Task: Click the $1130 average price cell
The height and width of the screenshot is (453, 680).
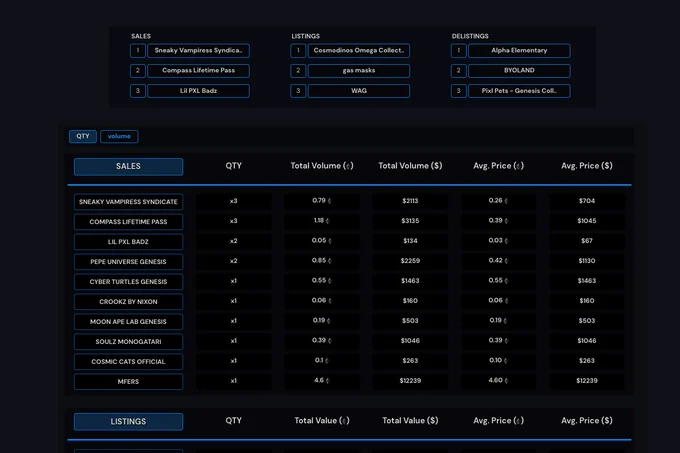Action: pyautogui.click(x=587, y=261)
